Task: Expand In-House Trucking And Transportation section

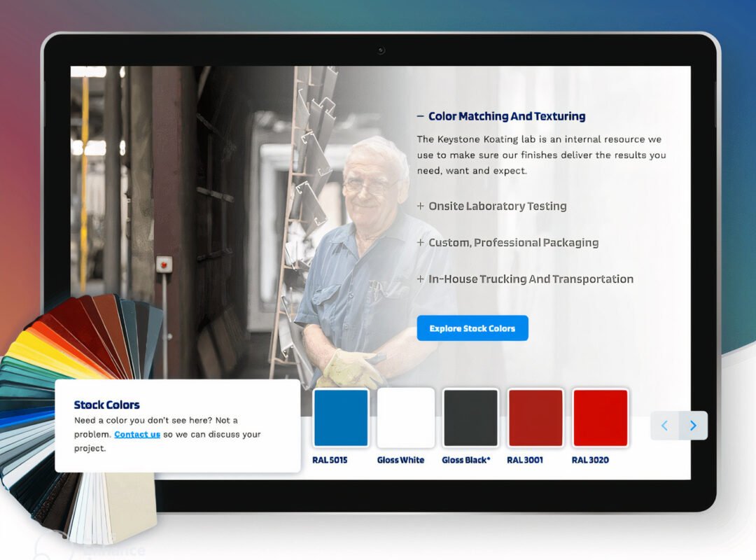Action: tap(525, 279)
